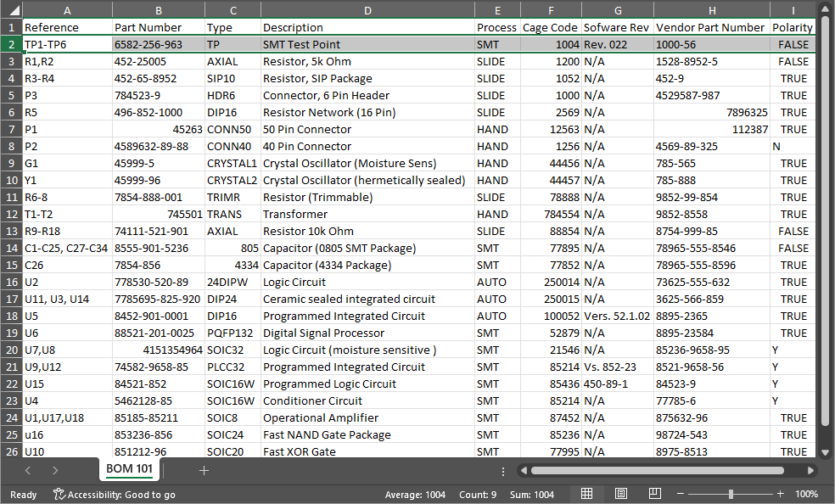The height and width of the screenshot is (504, 835).
Task: Open the BOM 101 sheet tab
Action: pyautogui.click(x=129, y=469)
